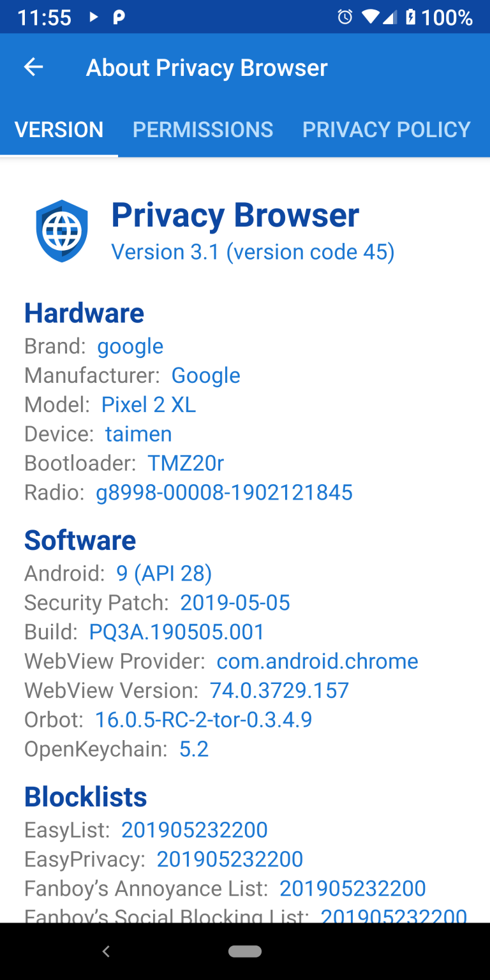The image size is (490, 980).
Task: Tap the navigation back button at screen bottom
Action: (x=106, y=951)
